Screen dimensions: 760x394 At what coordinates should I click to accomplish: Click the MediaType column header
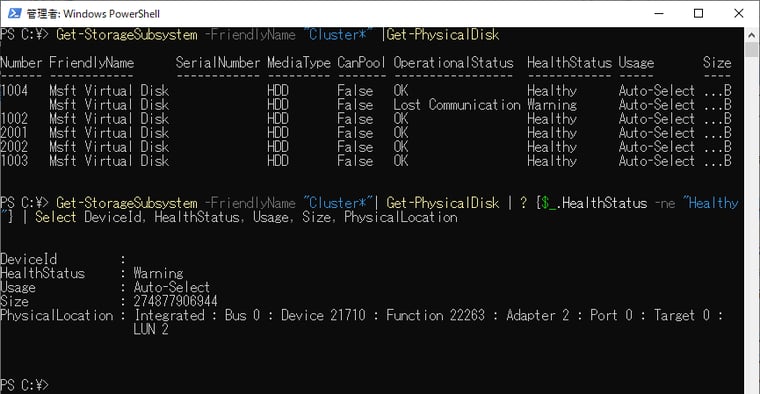point(299,63)
